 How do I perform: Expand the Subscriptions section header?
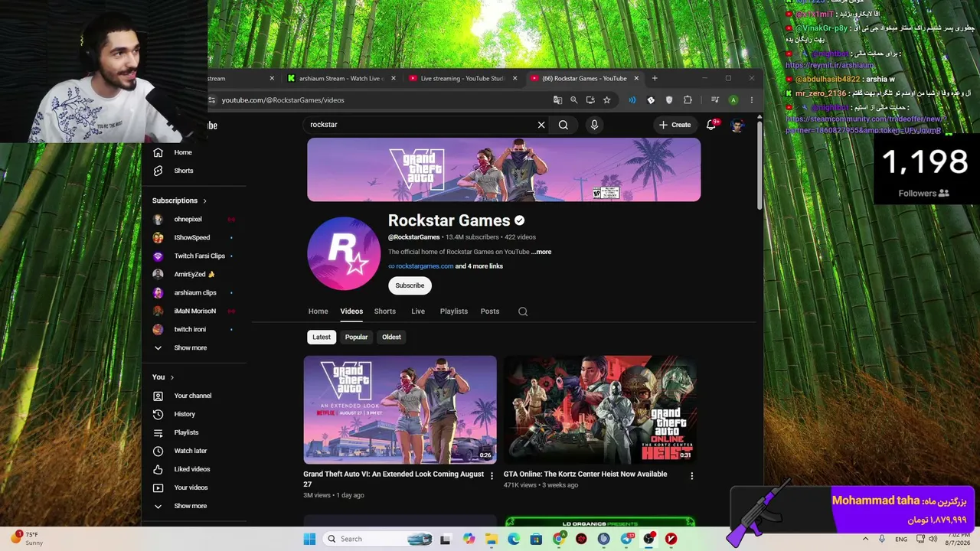[x=179, y=201]
